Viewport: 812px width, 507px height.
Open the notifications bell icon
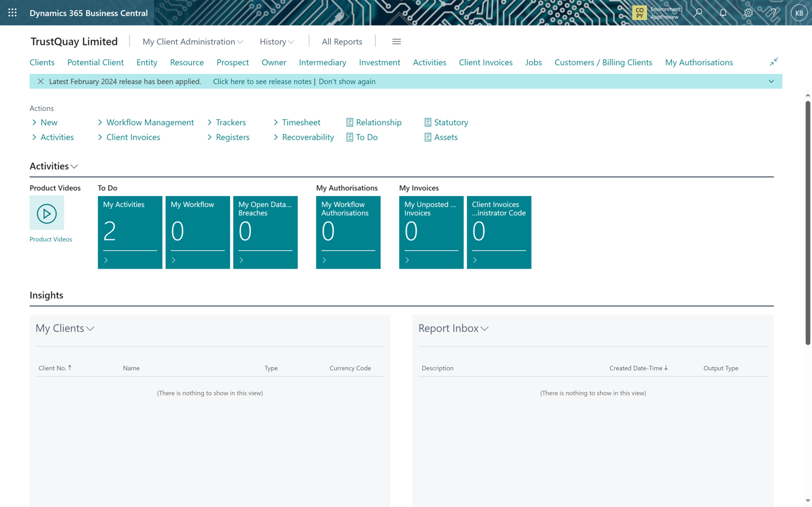723,12
